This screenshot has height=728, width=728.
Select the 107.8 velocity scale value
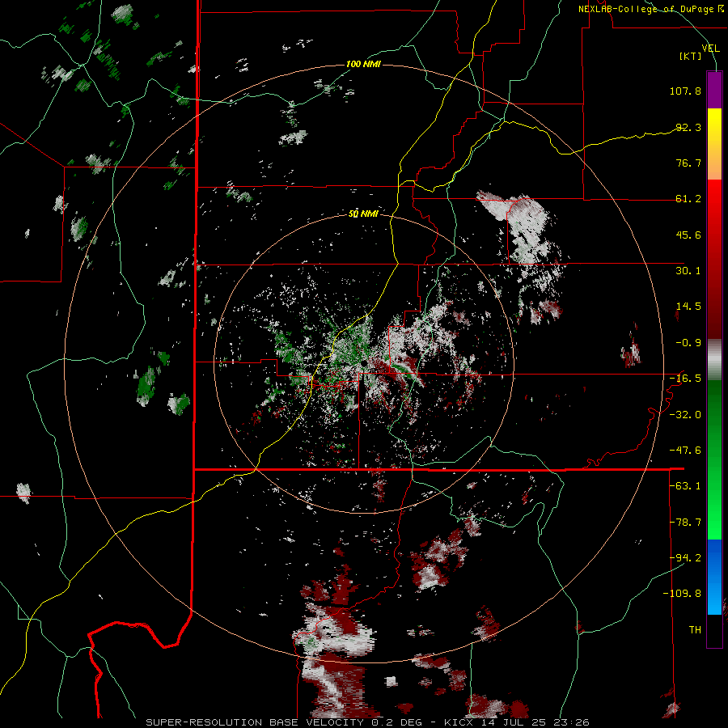(x=685, y=91)
